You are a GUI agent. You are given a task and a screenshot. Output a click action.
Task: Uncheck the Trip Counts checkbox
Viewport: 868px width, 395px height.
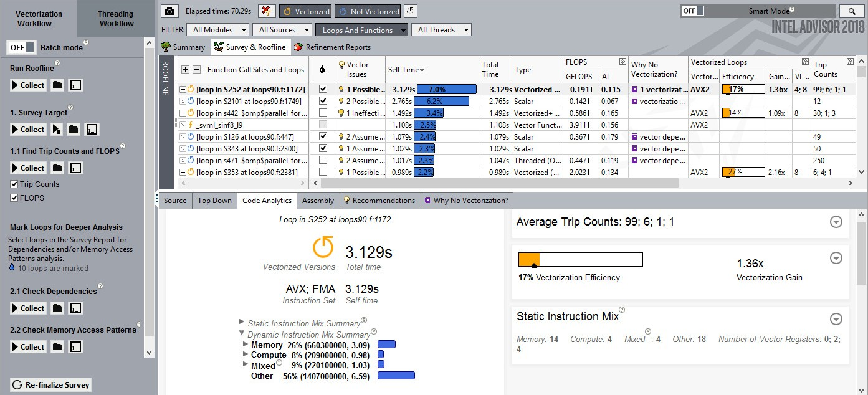point(14,184)
